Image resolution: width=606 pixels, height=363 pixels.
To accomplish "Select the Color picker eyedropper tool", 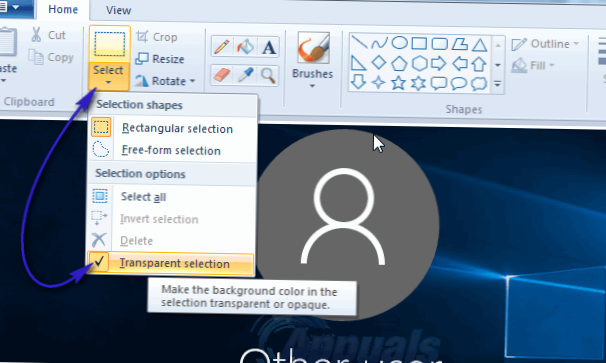I will point(245,75).
